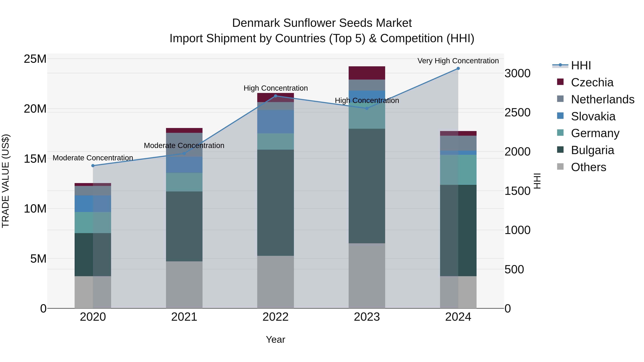Click the HHI line marker for 2023
Viewport: 644px width, 362px height.
[x=367, y=109]
